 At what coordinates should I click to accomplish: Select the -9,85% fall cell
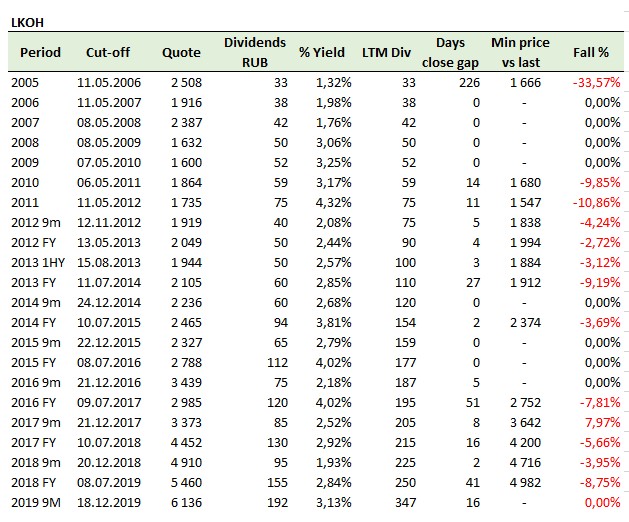tap(600, 183)
